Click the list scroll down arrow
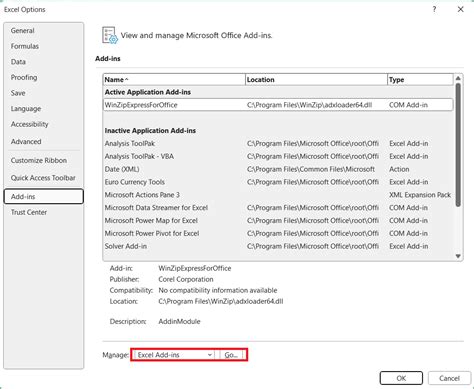Screen dimensions: 474x389 point(458,256)
